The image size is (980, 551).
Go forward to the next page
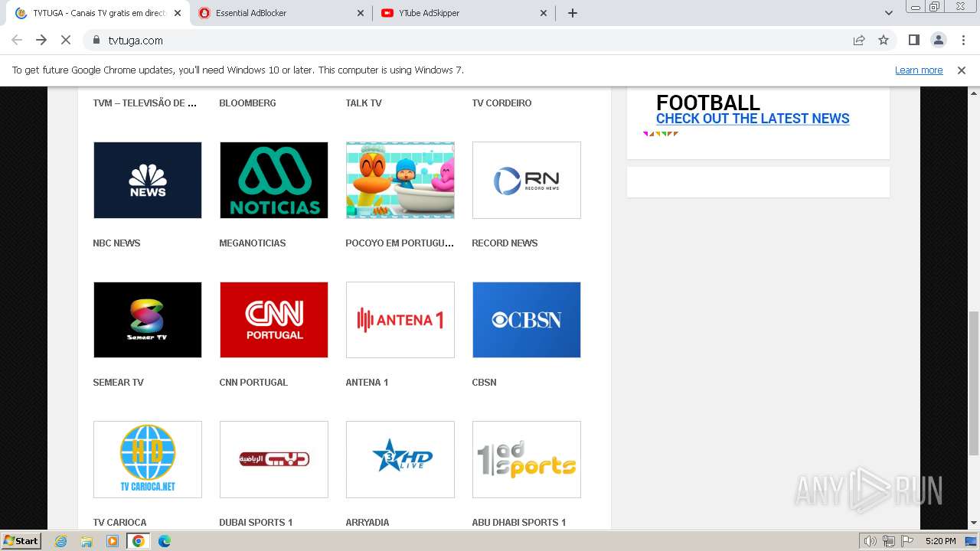click(x=41, y=40)
